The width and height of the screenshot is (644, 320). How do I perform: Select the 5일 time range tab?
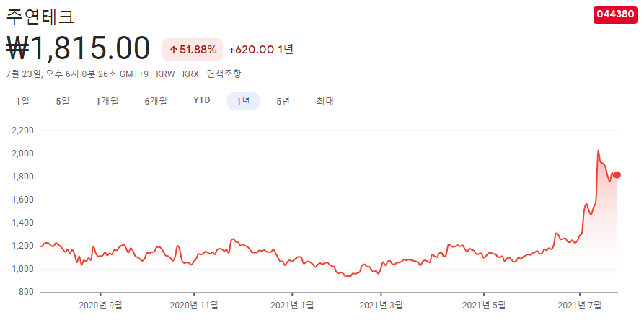(63, 102)
